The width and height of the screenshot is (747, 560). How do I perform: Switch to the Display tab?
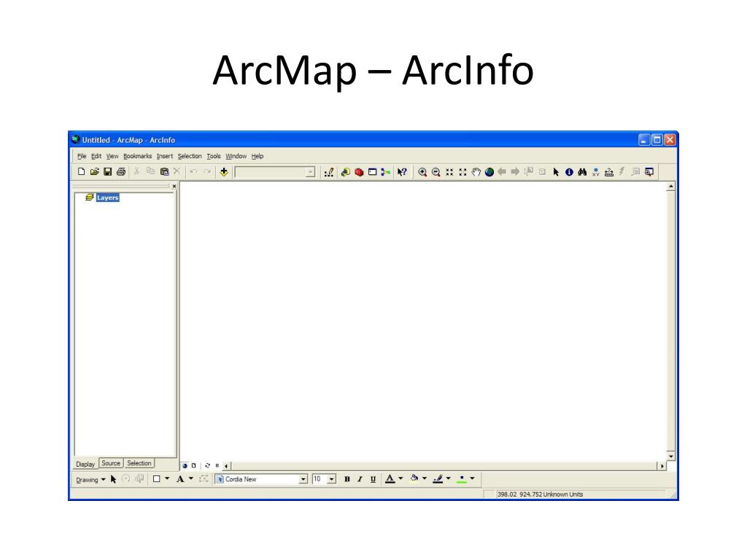pyautogui.click(x=86, y=464)
